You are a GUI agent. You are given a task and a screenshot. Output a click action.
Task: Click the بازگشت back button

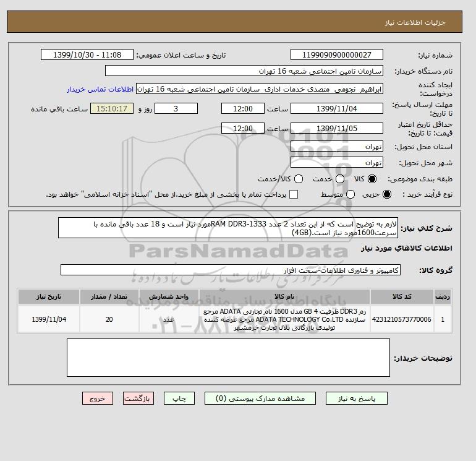tap(138, 399)
